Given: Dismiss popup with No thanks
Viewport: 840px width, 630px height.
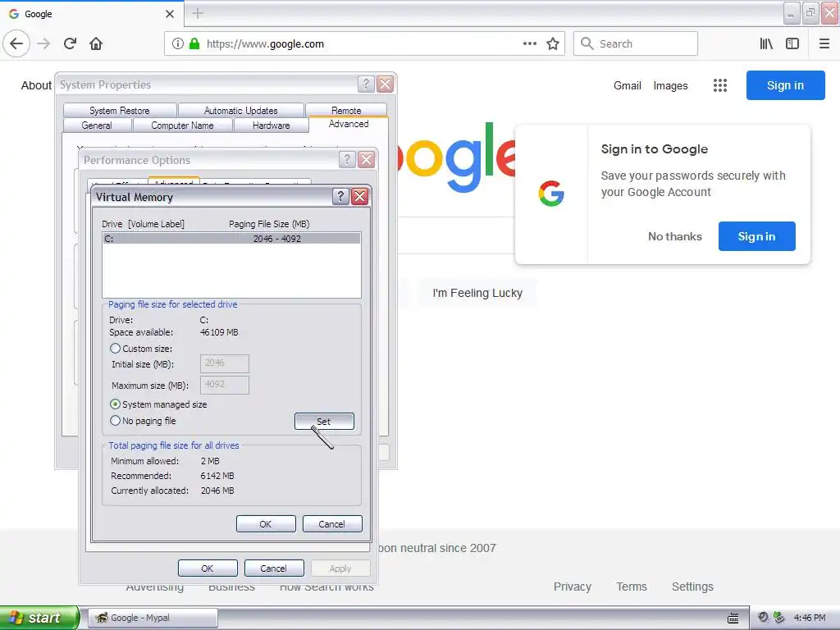Looking at the screenshot, I should (675, 236).
